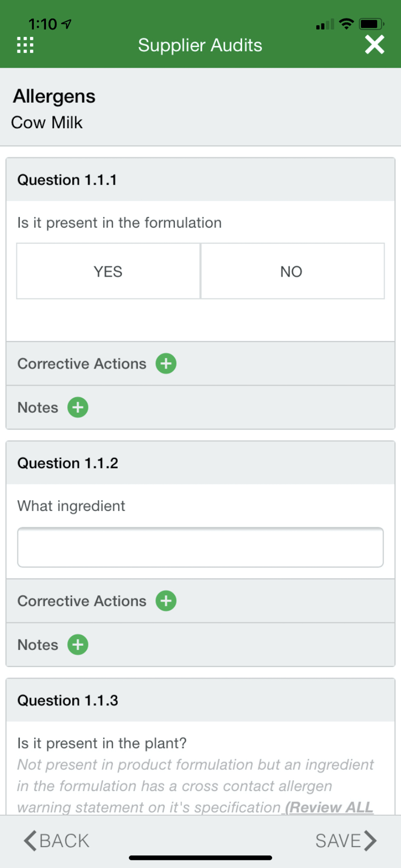The height and width of the screenshot is (868, 401).
Task: Select YES for present in formulation
Action: [x=108, y=271]
